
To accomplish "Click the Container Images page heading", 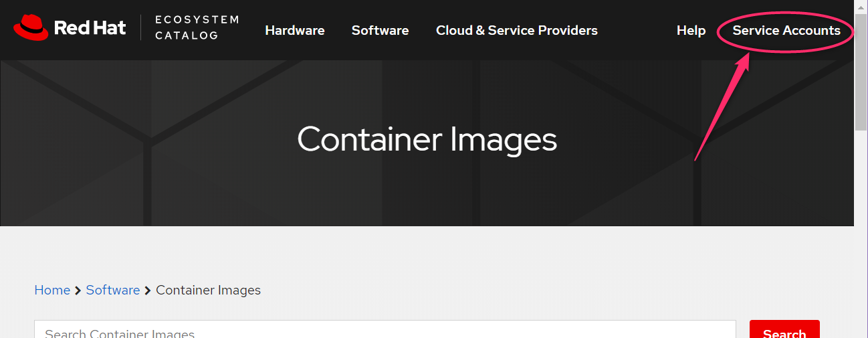I will pyautogui.click(x=427, y=139).
